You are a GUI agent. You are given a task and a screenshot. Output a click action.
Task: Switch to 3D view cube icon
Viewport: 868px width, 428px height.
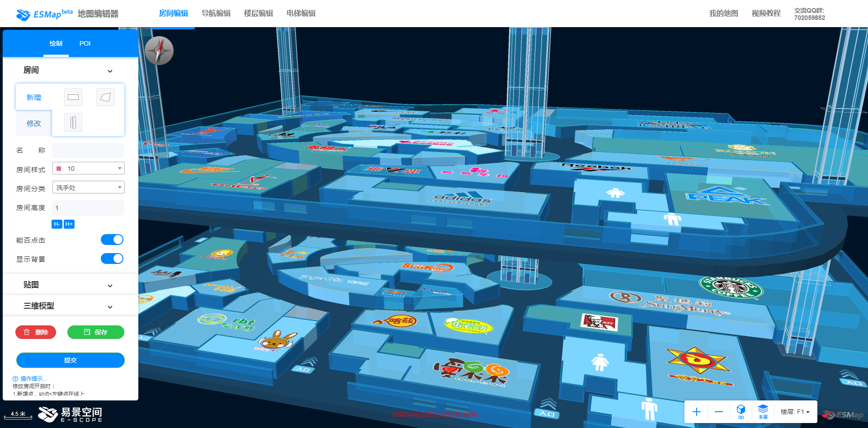click(741, 411)
